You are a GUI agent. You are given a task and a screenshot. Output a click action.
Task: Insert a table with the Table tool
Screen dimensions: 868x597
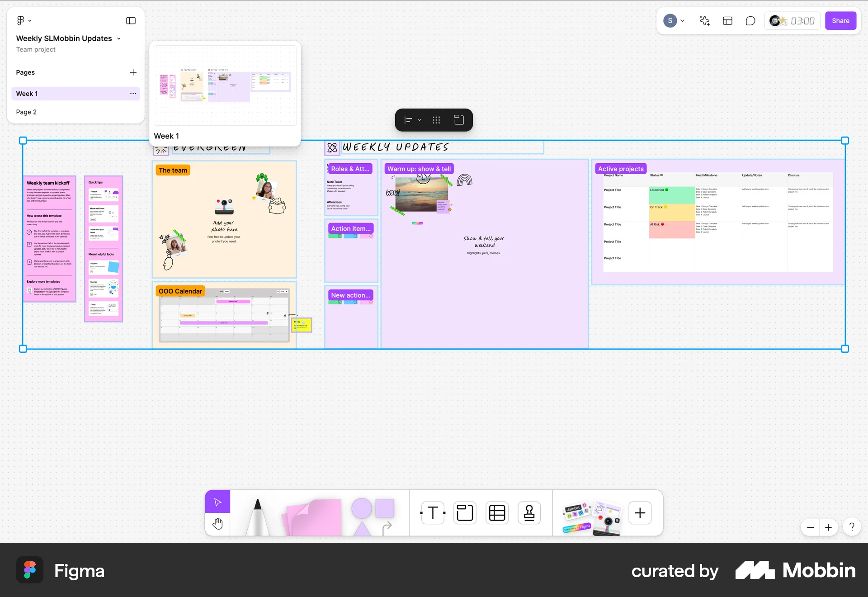pos(496,512)
